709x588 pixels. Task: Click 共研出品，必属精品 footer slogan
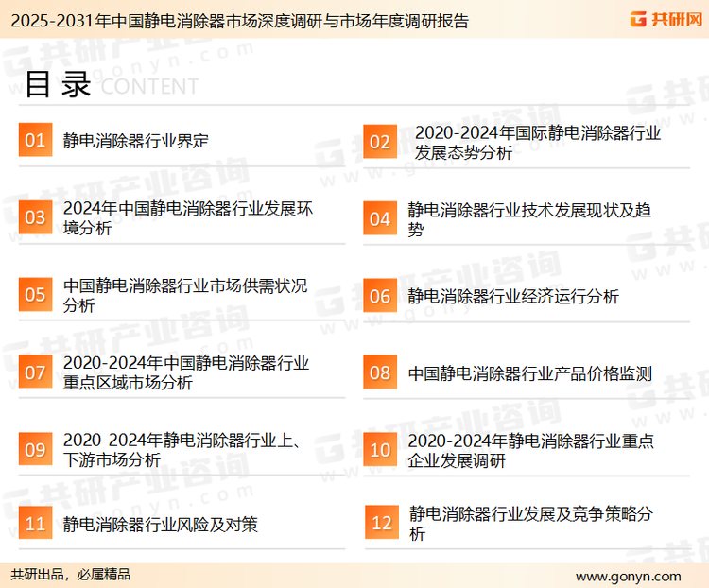71,575
